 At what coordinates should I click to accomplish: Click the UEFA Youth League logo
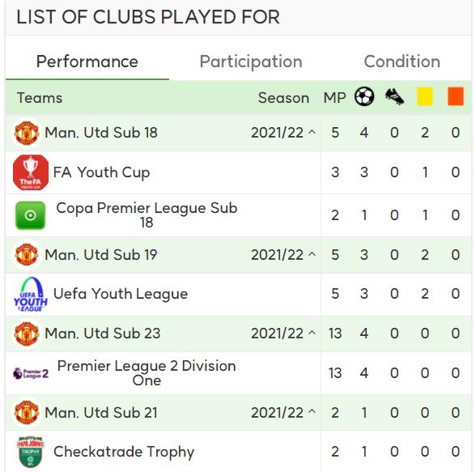pyautogui.click(x=31, y=294)
